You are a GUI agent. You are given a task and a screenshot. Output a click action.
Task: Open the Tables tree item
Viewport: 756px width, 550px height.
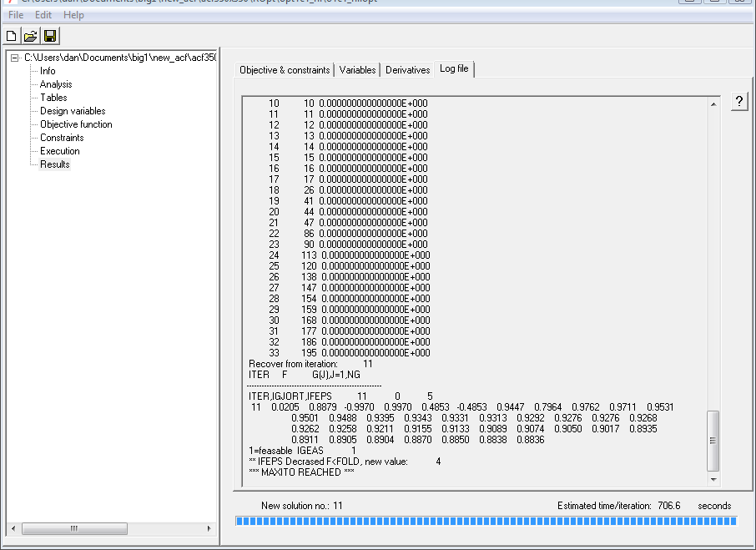tap(53, 98)
